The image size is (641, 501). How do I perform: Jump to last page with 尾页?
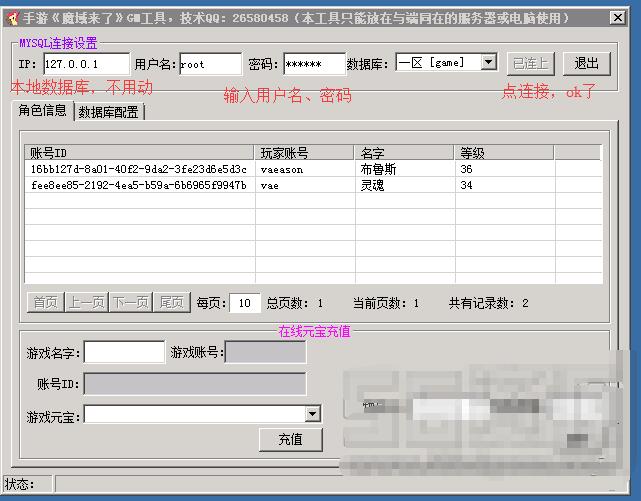[172, 303]
